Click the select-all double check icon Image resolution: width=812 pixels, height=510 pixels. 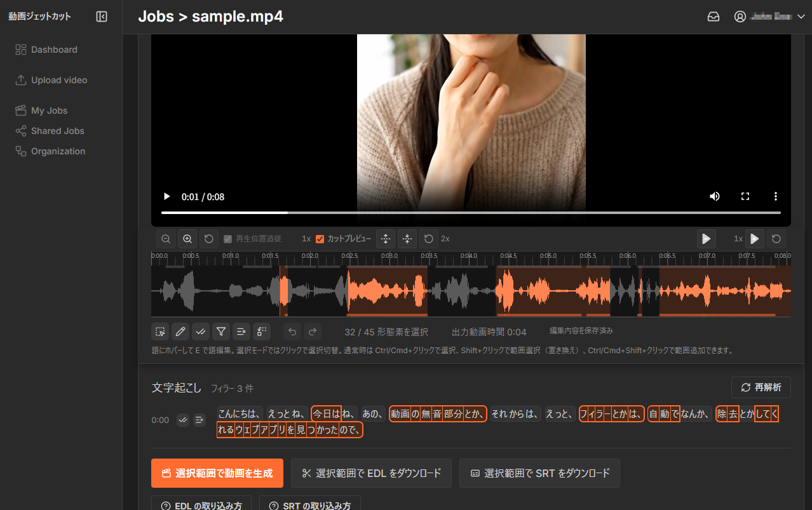click(x=201, y=332)
